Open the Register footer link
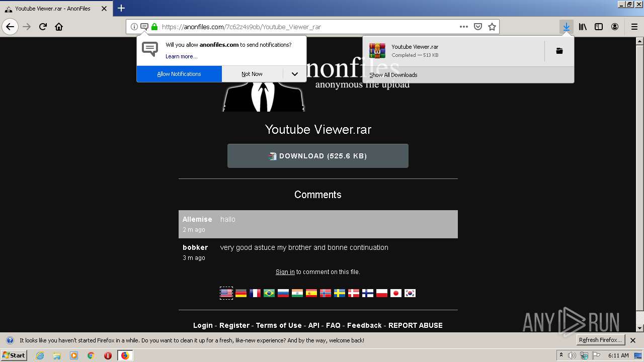 coord(234,325)
